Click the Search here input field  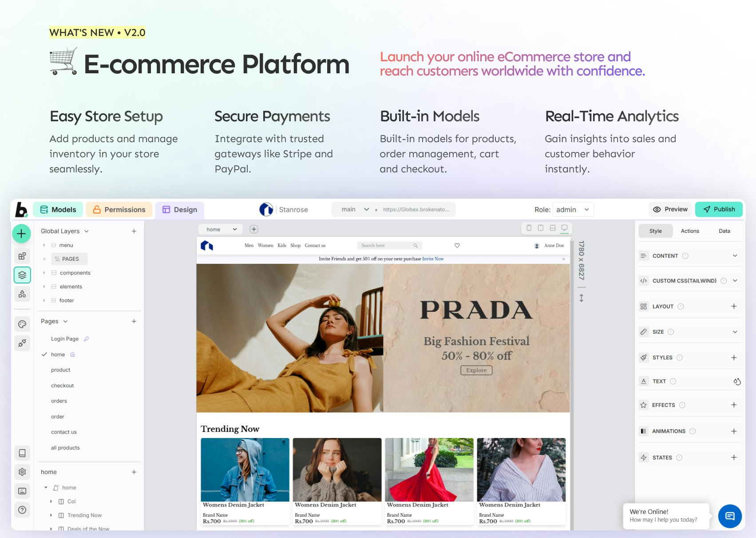click(389, 246)
